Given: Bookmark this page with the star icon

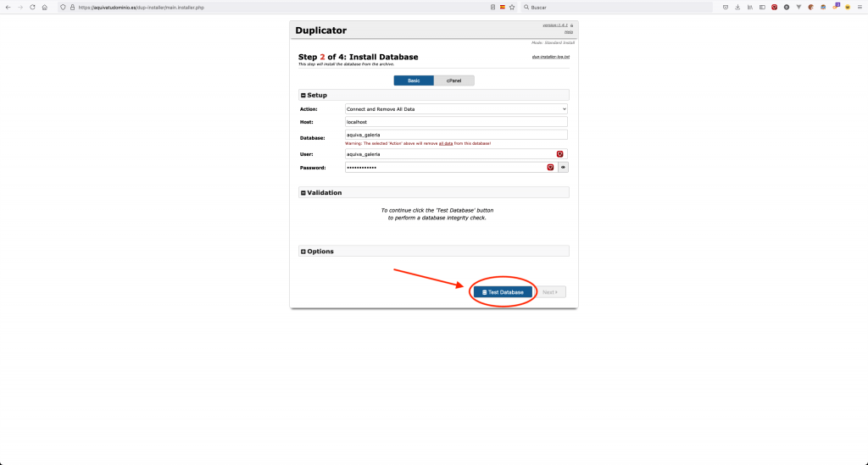Looking at the screenshot, I should pyautogui.click(x=512, y=7).
